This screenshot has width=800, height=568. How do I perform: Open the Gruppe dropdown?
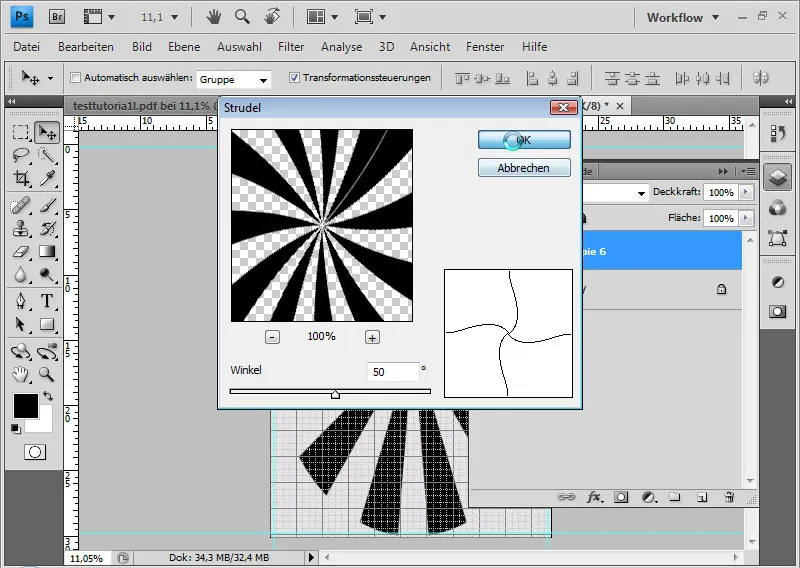pos(234,80)
